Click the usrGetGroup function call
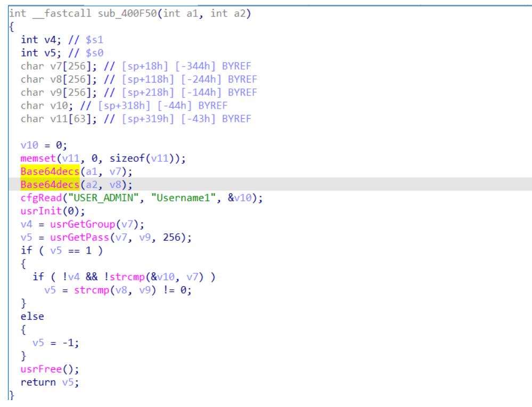This screenshot has width=532, height=407. pos(97,225)
